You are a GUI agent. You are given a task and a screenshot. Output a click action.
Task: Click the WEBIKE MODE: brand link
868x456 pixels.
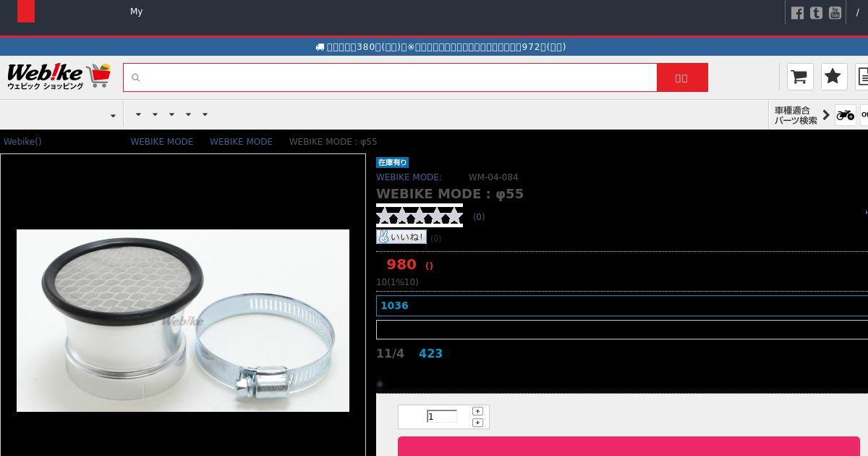click(409, 177)
